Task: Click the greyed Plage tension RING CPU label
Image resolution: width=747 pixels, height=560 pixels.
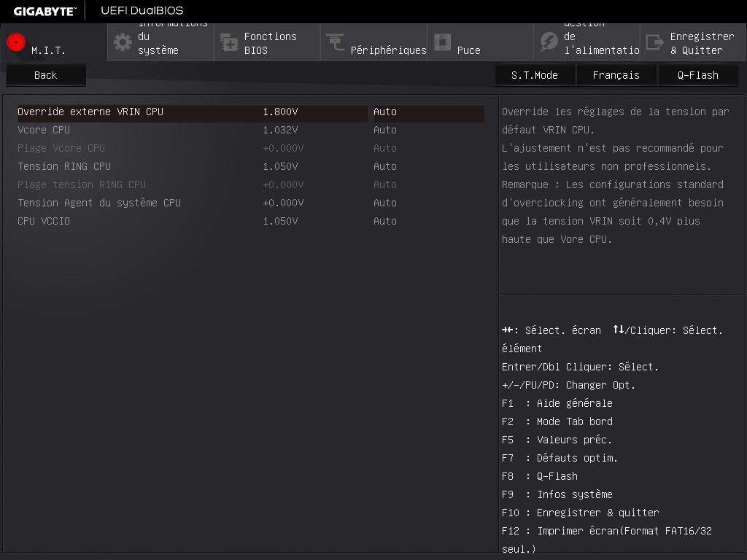Action: point(82,184)
